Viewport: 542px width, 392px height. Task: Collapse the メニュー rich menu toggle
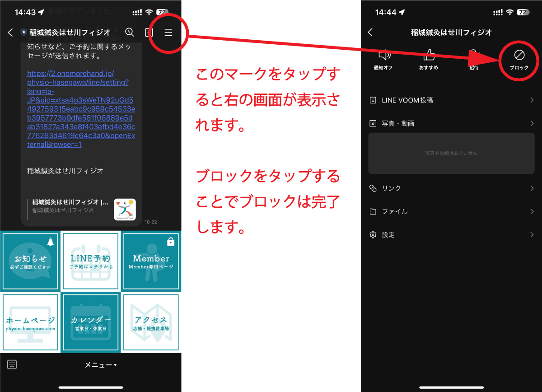coord(101,364)
